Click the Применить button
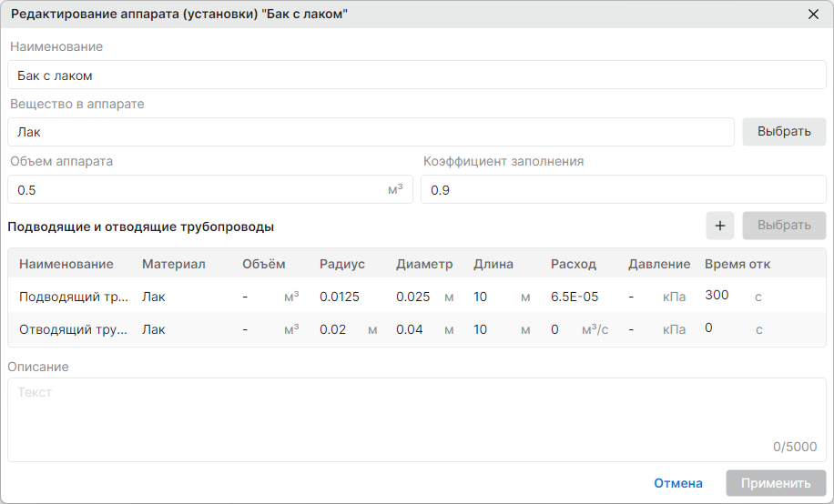The width and height of the screenshot is (834, 504). coord(776,483)
